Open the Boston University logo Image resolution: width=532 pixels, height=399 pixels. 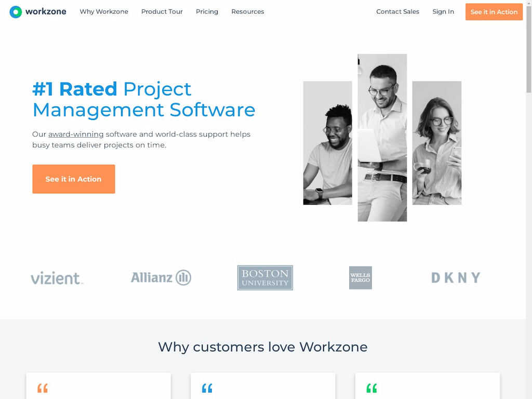[x=265, y=277]
